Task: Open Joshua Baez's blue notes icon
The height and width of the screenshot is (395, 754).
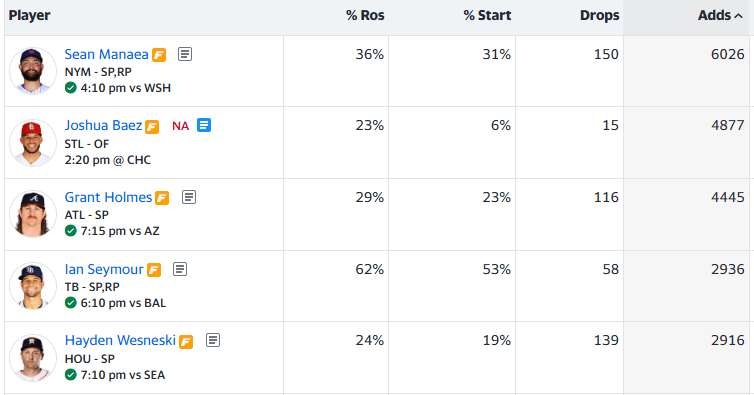Action: [x=204, y=125]
